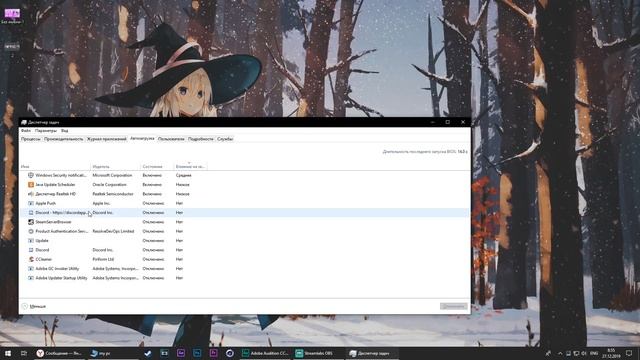Open Streamlabs OBS taskbar button
Image resolution: width=640 pixels, height=360 pixels.
point(318,353)
